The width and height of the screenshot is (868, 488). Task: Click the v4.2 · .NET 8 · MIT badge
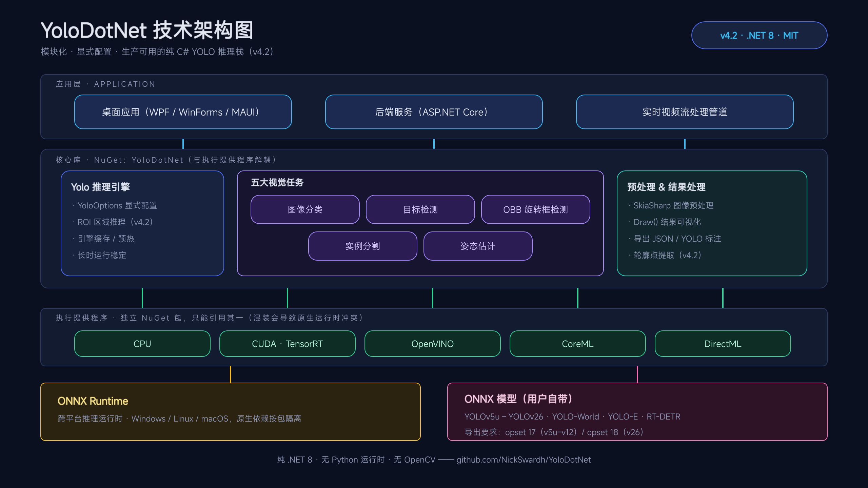[x=759, y=35]
